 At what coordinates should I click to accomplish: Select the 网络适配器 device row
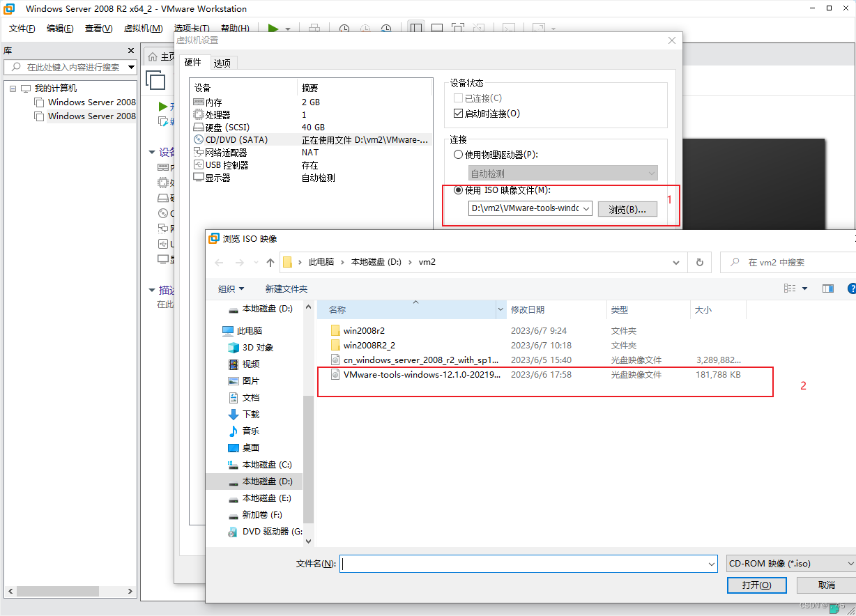(x=312, y=153)
